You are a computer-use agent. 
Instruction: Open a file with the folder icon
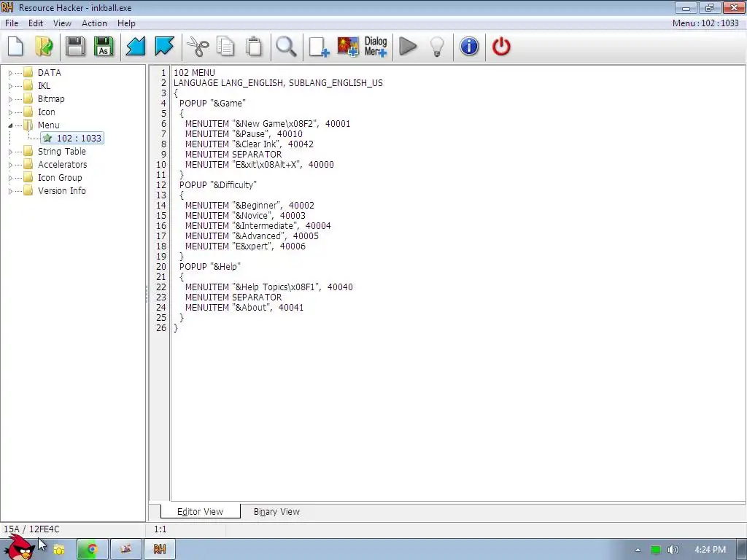pos(44,47)
